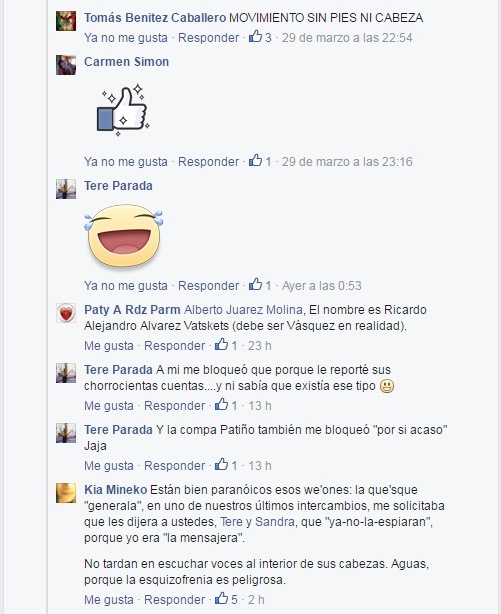Like Kia Mineko's comment with 'Me gusta'
This screenshot has width=501, height=614.
pyautogui.click(x=109, y=600)
